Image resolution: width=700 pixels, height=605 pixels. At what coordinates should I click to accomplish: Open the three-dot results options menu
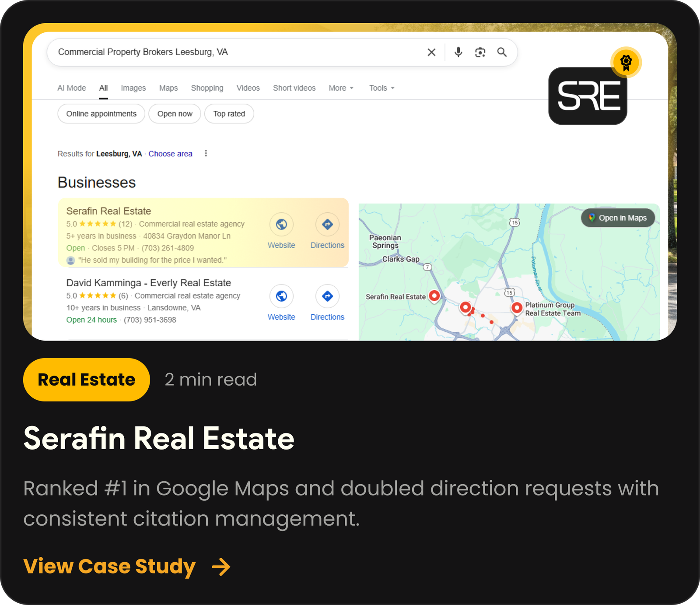(x=206, y=153)
